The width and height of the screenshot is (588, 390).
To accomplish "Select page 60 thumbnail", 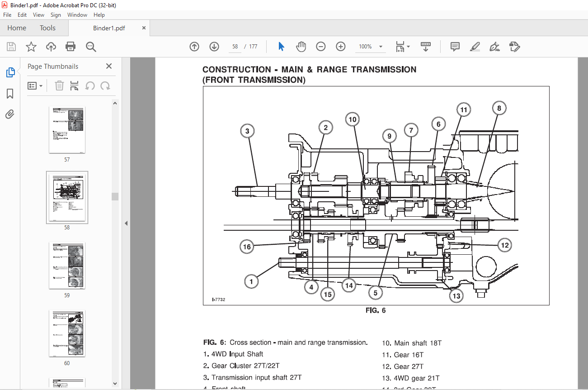I will pyautogui.click(x=67, y=333).
